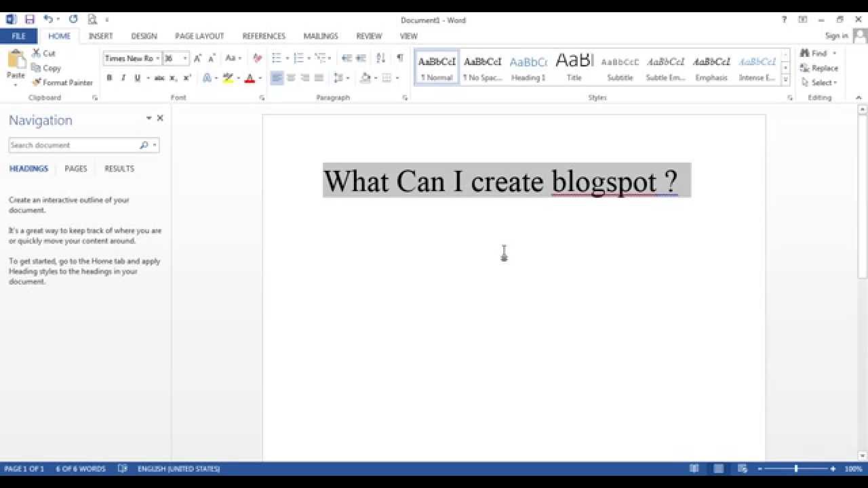Open proofing errors icon in status bar
868x488 pixels.
[122, 468]
